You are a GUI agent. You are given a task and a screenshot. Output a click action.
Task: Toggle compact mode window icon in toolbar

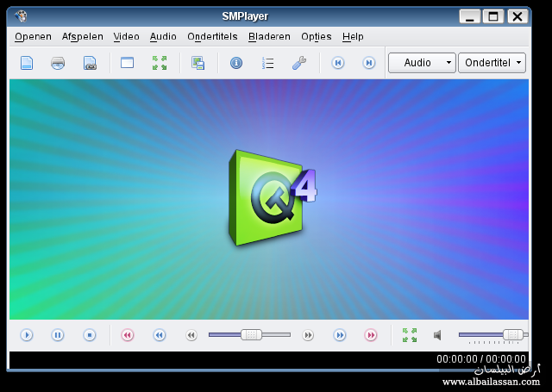coord(127,63)
